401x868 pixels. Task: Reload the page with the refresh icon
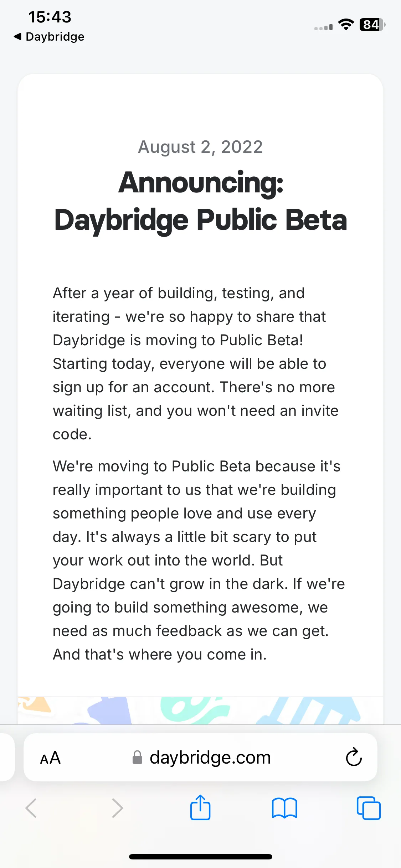tap(354, 757)
